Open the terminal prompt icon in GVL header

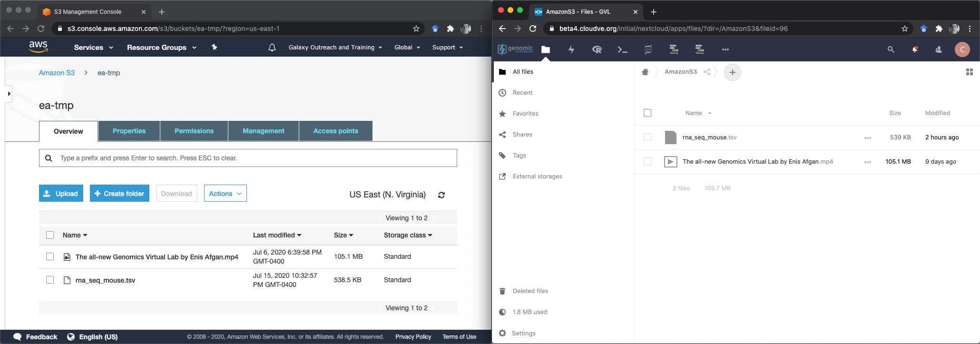click(623, 49)
